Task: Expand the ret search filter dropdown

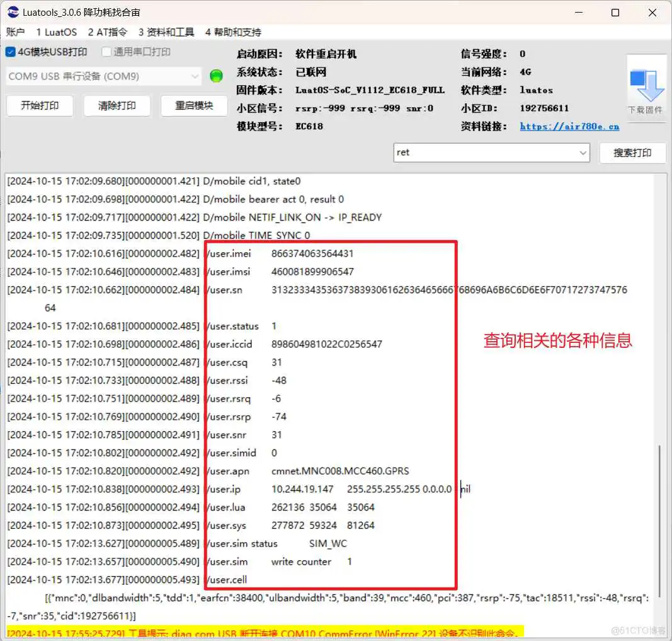Action: click(583, 152)
